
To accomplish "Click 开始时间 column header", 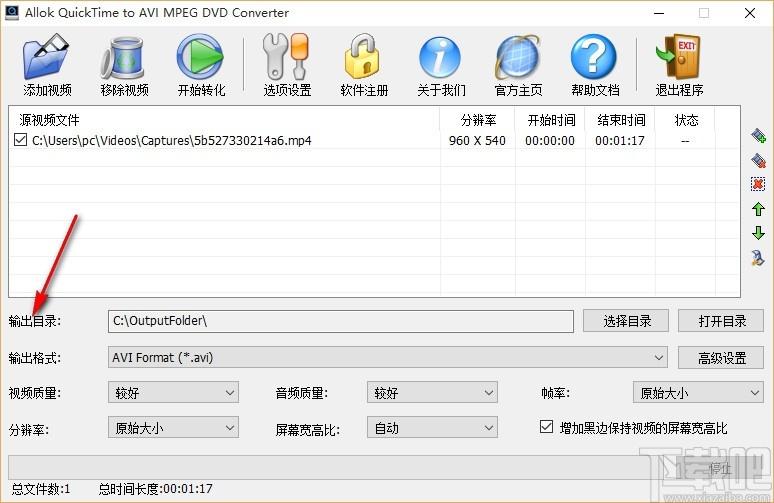I will [550, 120].
